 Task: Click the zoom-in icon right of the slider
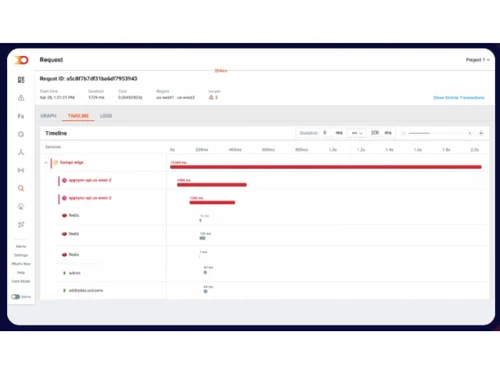[470, 133]
